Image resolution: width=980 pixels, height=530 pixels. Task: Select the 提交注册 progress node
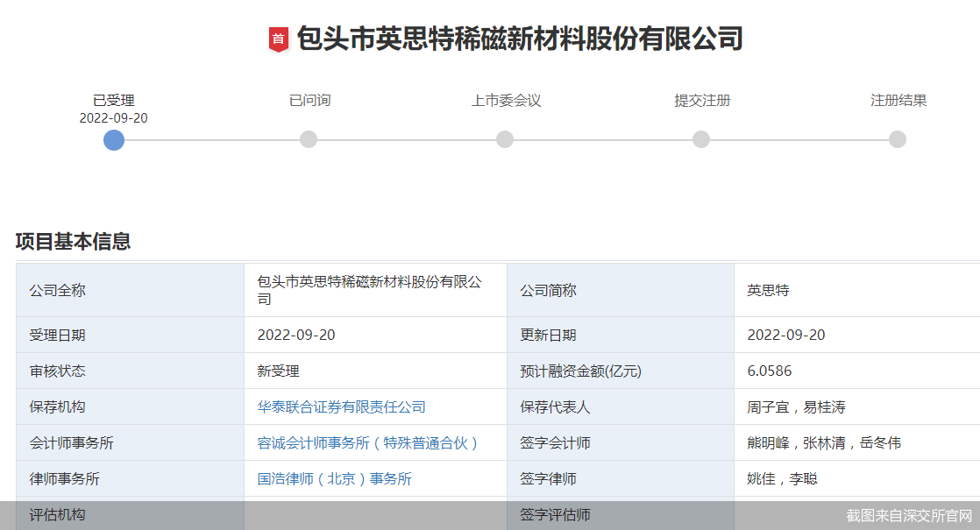(x=701, y=139)
